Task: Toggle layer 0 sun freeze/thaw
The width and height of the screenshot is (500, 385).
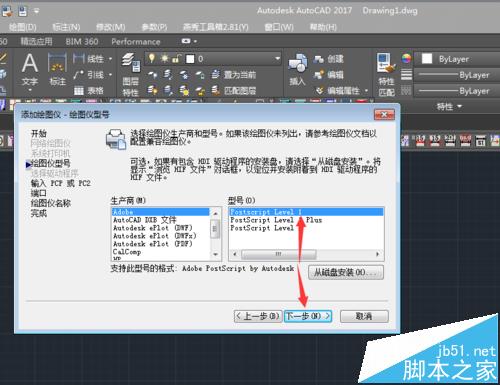Action: (164, 59)
